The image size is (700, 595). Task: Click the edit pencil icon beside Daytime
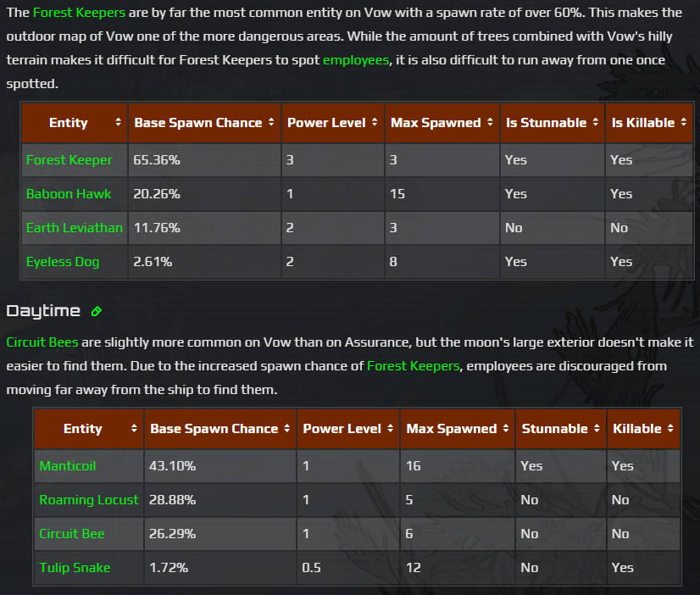tap(97, 311)
